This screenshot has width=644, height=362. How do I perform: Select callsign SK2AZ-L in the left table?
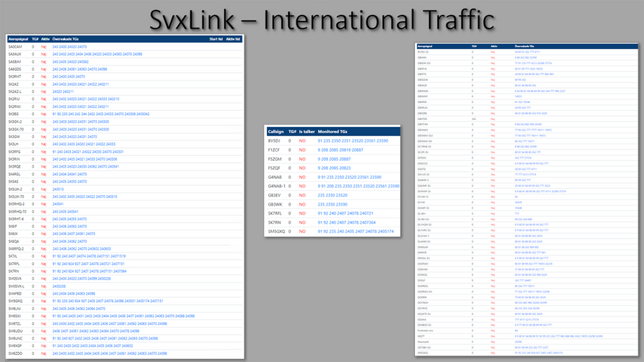tap(15, 91)
